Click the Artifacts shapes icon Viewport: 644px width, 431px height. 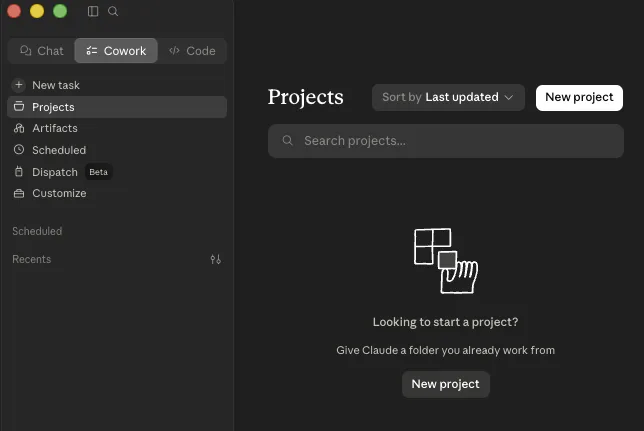pos(19,128)
